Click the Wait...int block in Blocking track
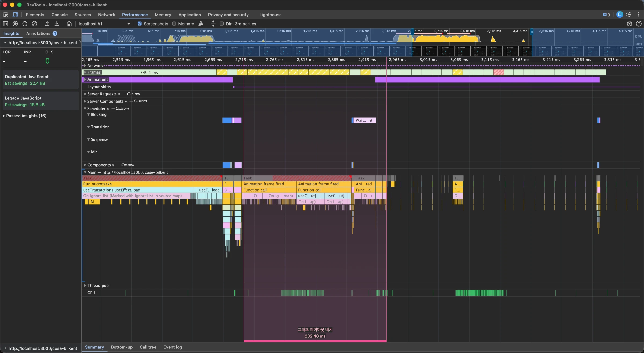 364,120
